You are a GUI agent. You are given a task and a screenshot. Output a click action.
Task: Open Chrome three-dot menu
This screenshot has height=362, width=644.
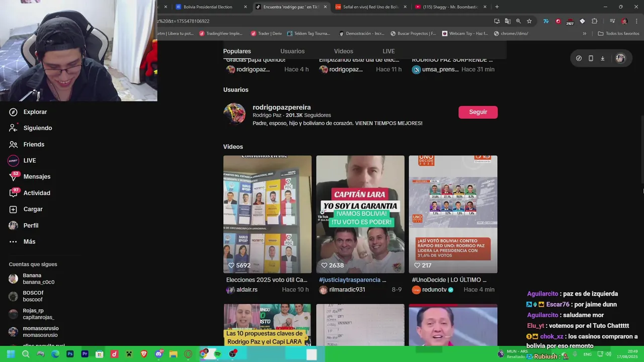(636, 21)
